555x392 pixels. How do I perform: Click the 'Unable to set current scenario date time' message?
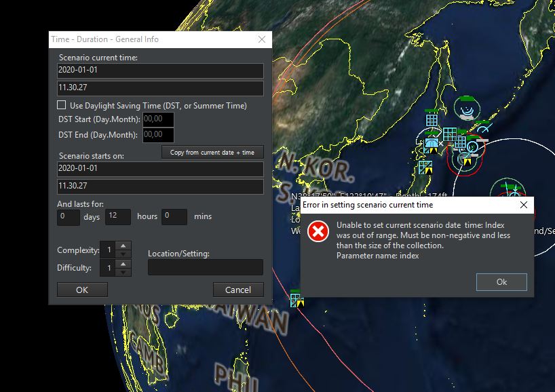point(423,240)
